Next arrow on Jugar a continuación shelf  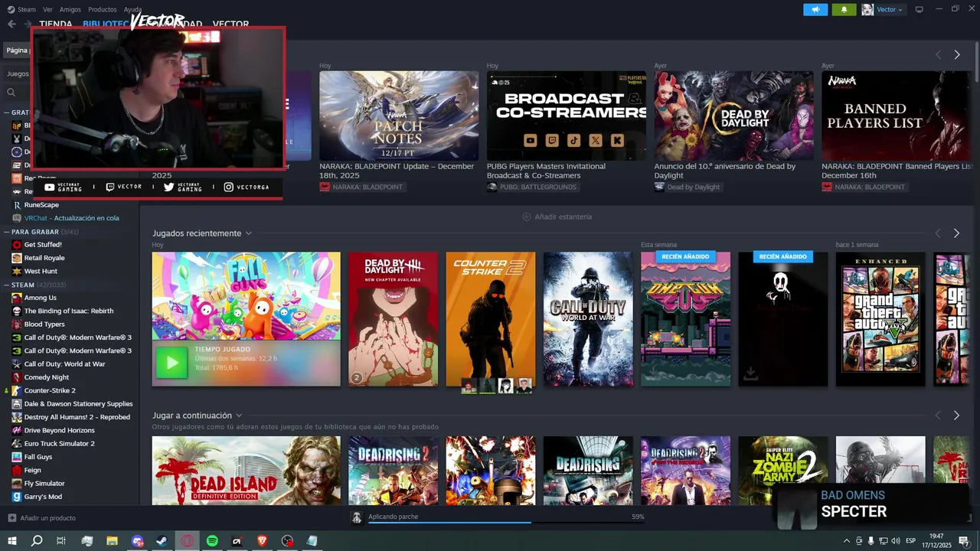click(956, 416)
